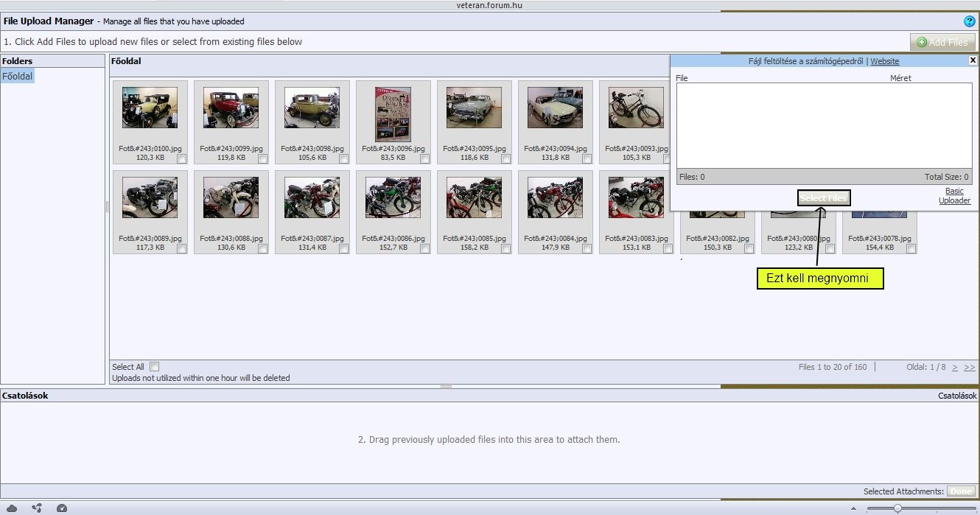Check the box for Fotó0100.jpg
This screenshot has height=515, width=980.
pyautogui.click(x=181, y=158)
